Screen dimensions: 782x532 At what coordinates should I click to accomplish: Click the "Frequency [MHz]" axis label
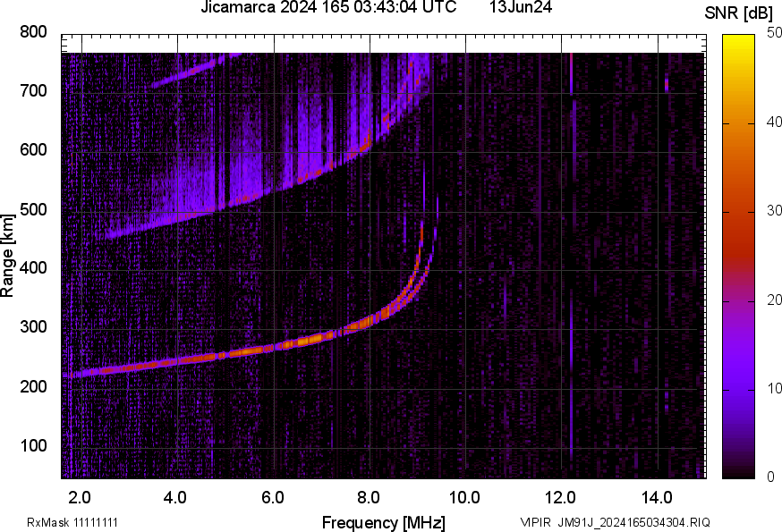384,522
